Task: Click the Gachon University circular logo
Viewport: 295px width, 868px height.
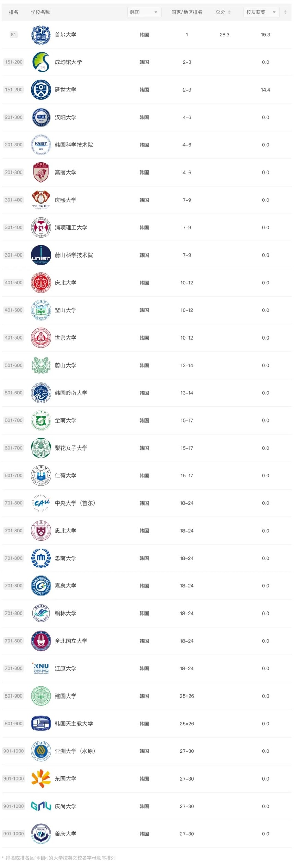Action: pyautogui.click(x=41, y=586)
